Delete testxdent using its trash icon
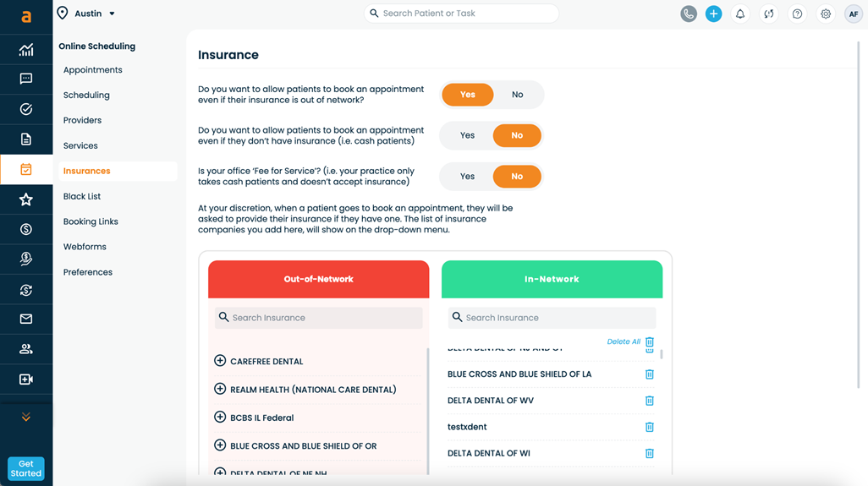The height and width of the screenshot is (486, 868). tap(650, 427)
